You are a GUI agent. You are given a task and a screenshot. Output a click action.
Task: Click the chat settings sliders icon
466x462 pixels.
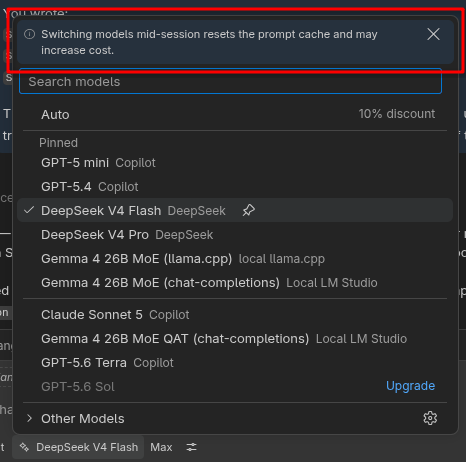pos(191,447)
